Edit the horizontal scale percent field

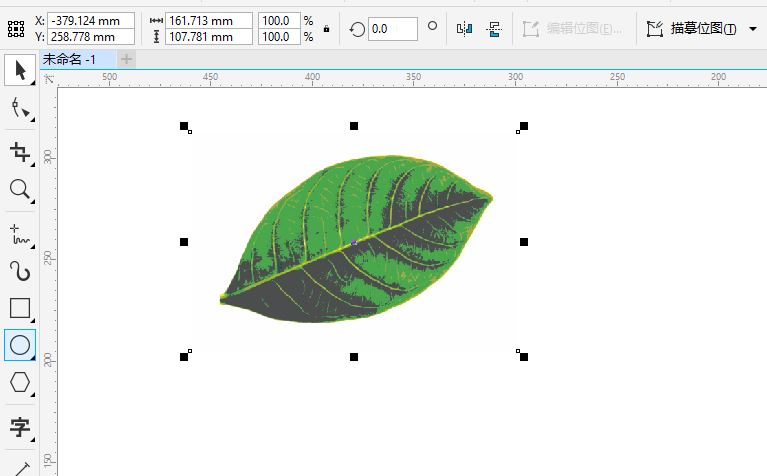(x=279, y=21)
